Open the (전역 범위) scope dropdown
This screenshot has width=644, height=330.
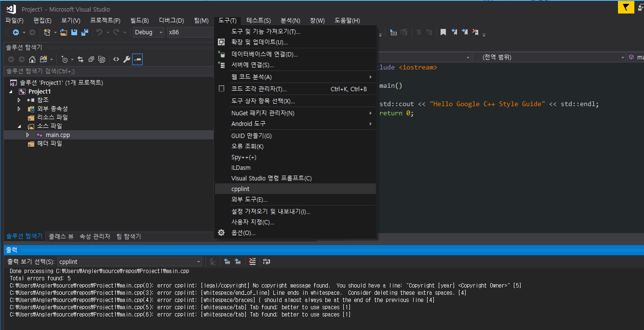coord(549,57)
